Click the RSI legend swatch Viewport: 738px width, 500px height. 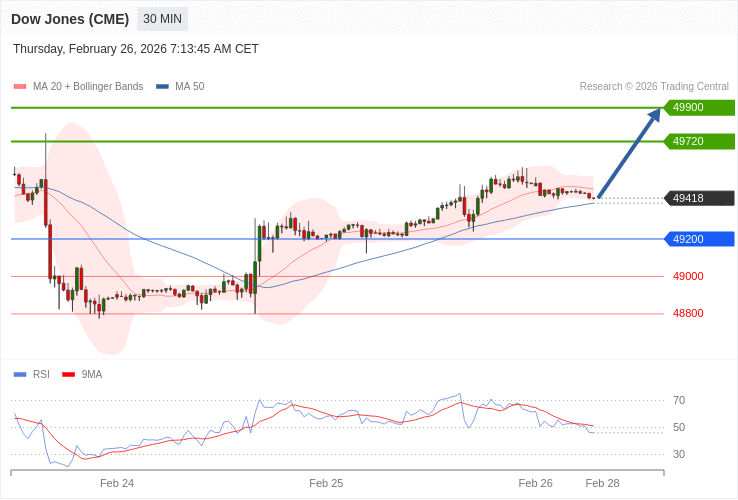tap(20, 375)
